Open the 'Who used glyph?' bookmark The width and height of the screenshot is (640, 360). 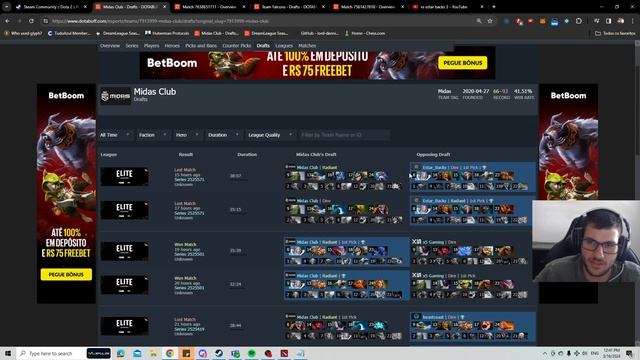tap(23, 33)
